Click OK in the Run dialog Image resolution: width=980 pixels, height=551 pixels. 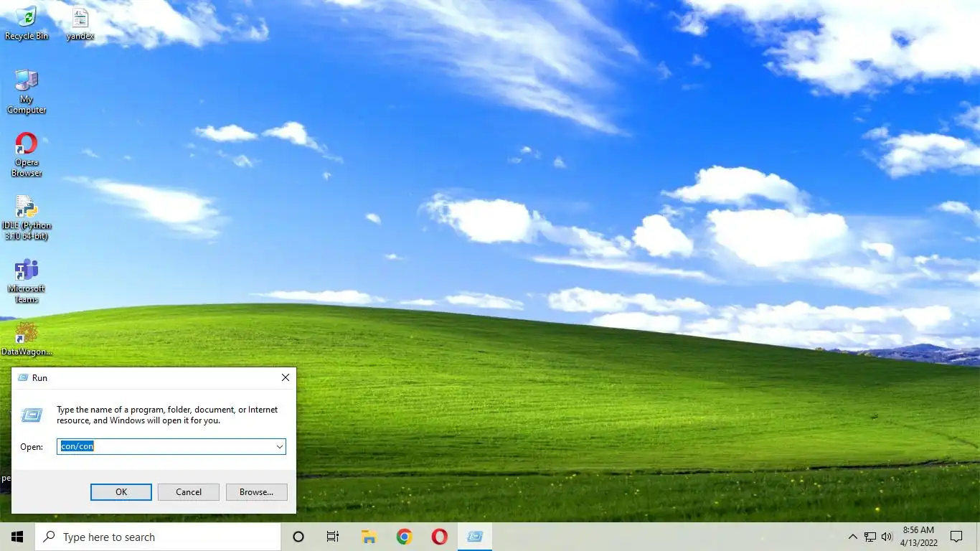[x=121, y=492]
